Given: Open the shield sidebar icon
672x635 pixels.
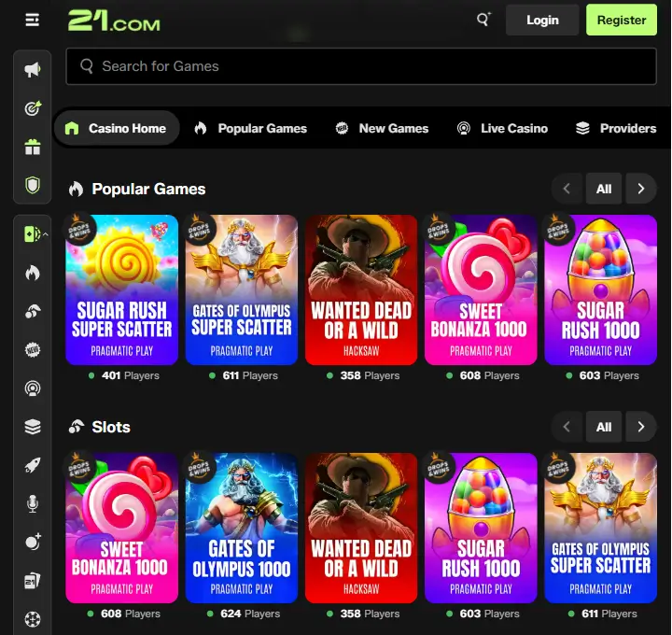Looking at the screenshot, I should (33, 185).
